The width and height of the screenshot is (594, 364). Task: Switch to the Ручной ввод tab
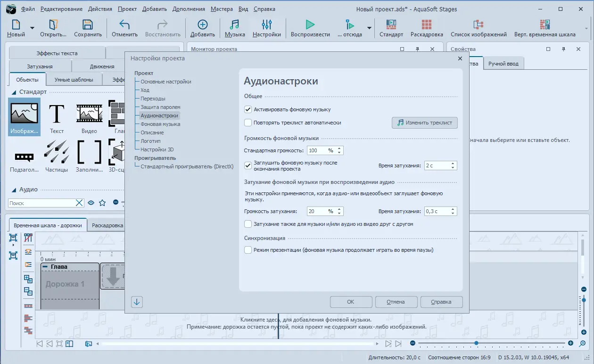click(503, 64)
